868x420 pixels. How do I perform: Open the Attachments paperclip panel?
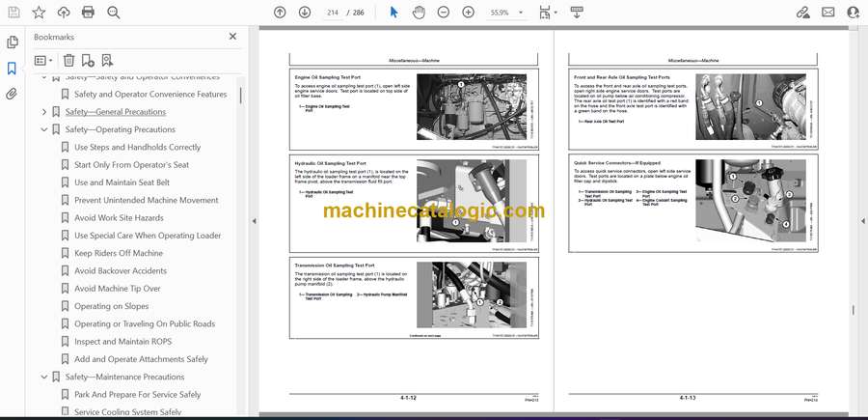coord(12,94)
